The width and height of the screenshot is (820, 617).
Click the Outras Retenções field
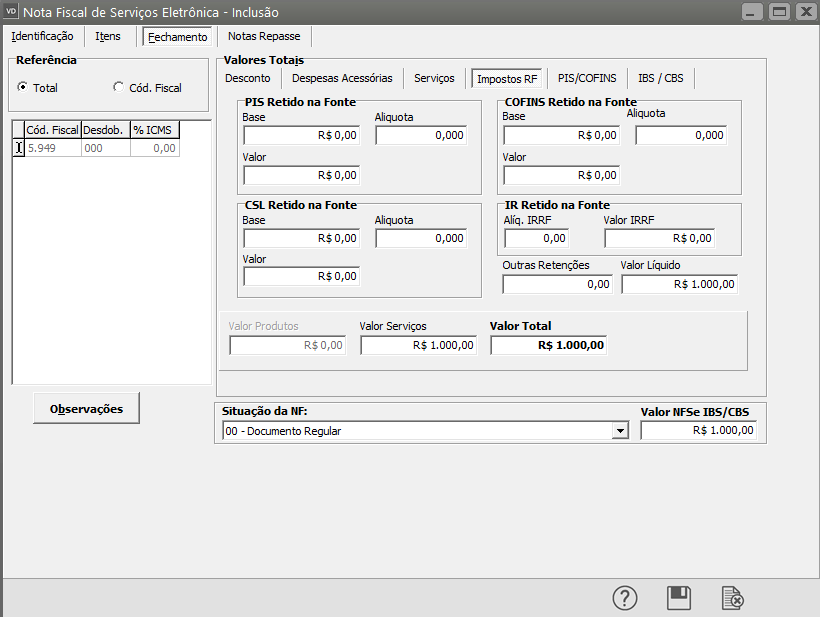pyautogui.click(x=557, y=284)
